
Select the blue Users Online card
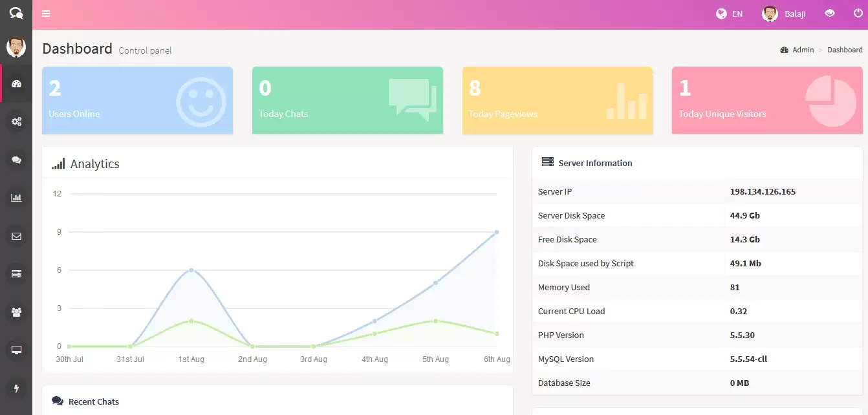[137, 100]
